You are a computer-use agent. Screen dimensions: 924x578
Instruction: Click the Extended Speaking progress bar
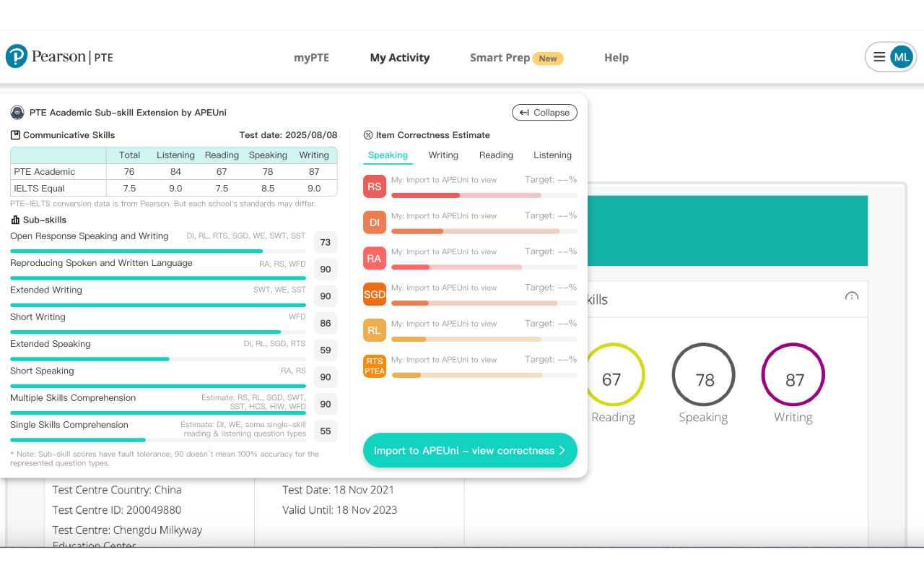[158, 359]
